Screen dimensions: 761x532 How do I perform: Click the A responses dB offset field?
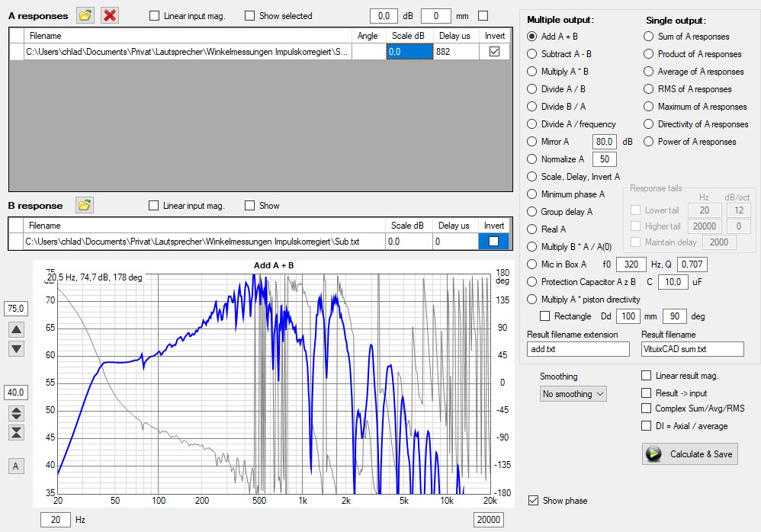pos(384,16)
